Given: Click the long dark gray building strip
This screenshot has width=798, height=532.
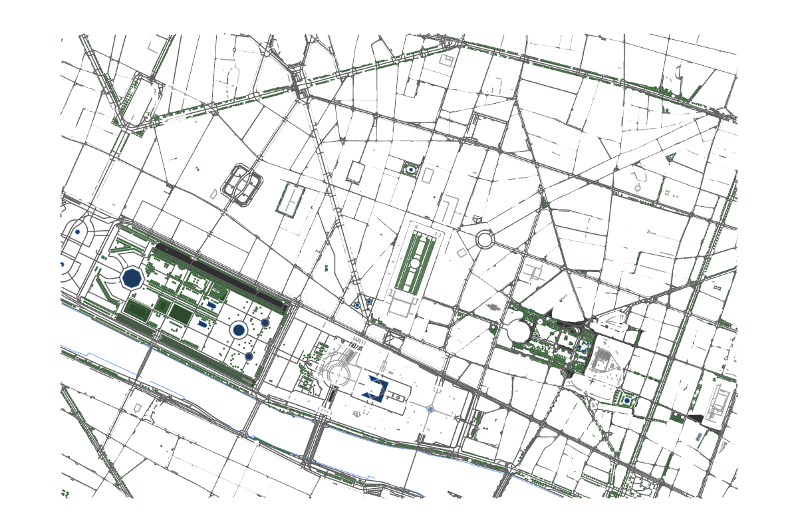Looking at the screenshot, I should coord(221,278).
